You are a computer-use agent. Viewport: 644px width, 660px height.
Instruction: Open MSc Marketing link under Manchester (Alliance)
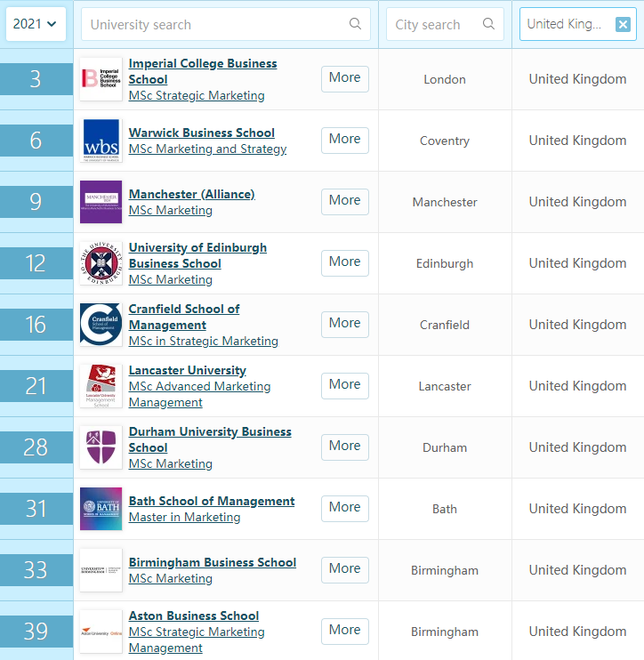pos(171,210)
